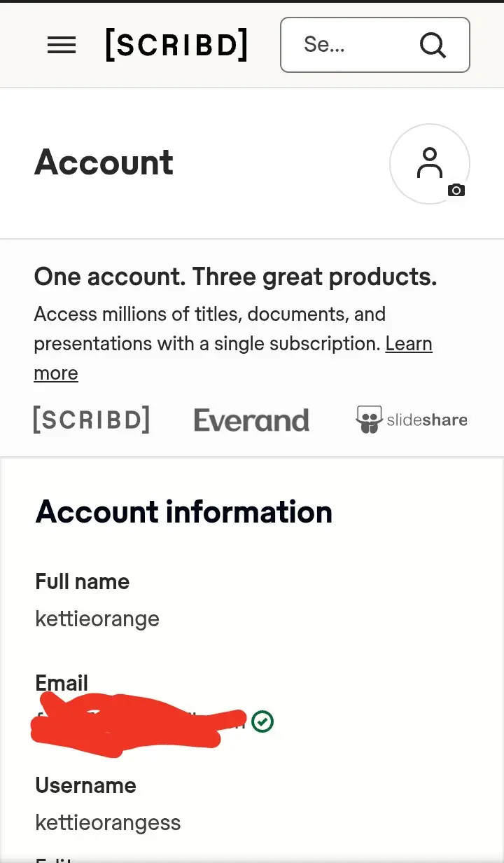Click the SlideShare product logo
The width and height of the screenshot is (504, 863).
click(412, 420)
